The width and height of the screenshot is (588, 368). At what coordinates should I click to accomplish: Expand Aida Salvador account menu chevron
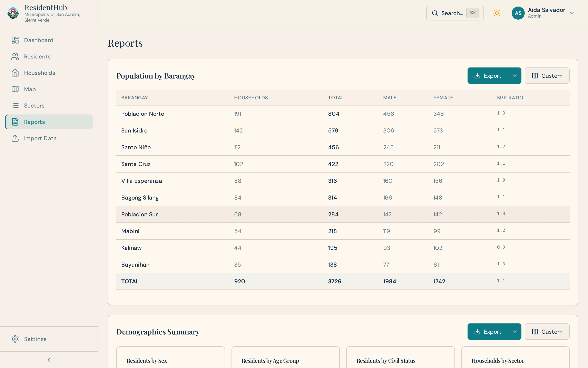point(572,13)
